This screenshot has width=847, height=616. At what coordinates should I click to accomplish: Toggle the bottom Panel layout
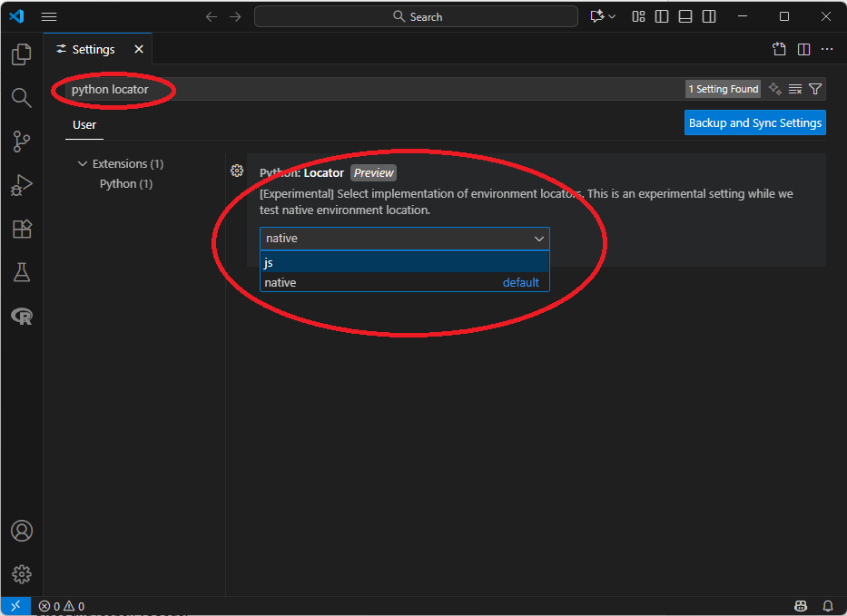685,16
